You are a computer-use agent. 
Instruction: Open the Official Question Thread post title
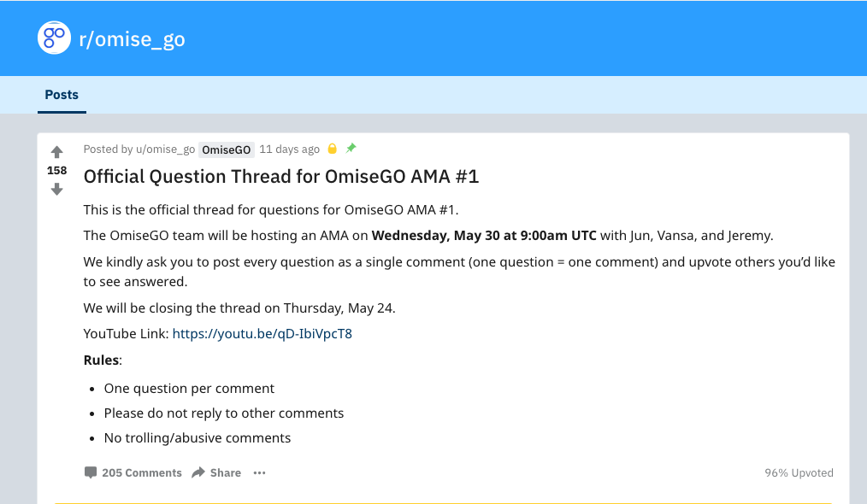point(281,177)
